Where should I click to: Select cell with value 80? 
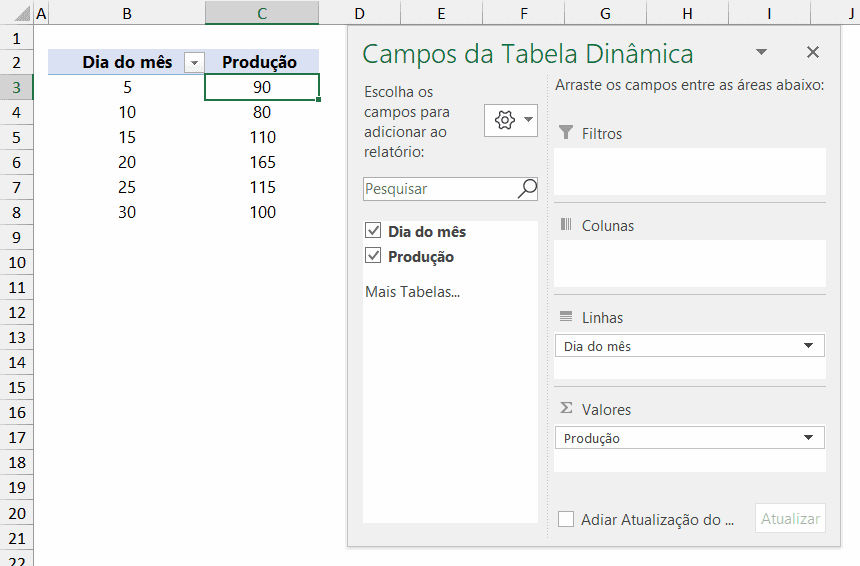[x=262, y=112]
